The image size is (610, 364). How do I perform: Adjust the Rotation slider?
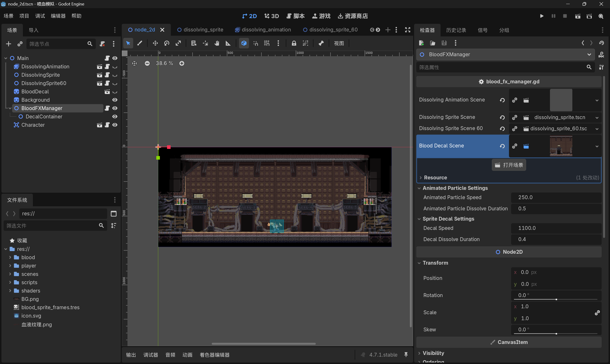pyautogui.click(x=556, y=299)
